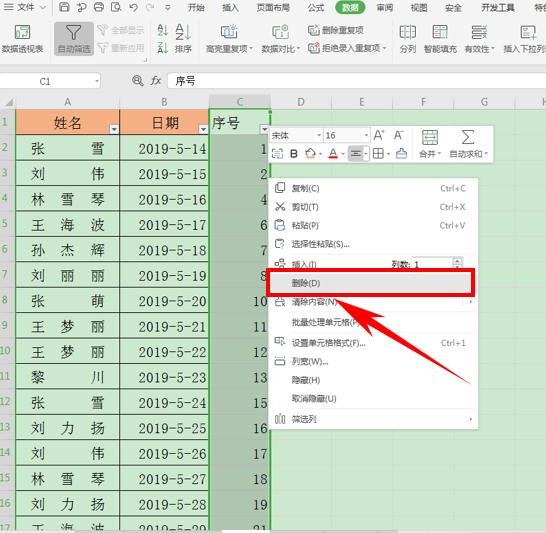The image size is (546, 533).
Task: Apply the red font color
Action: point(333,154)
